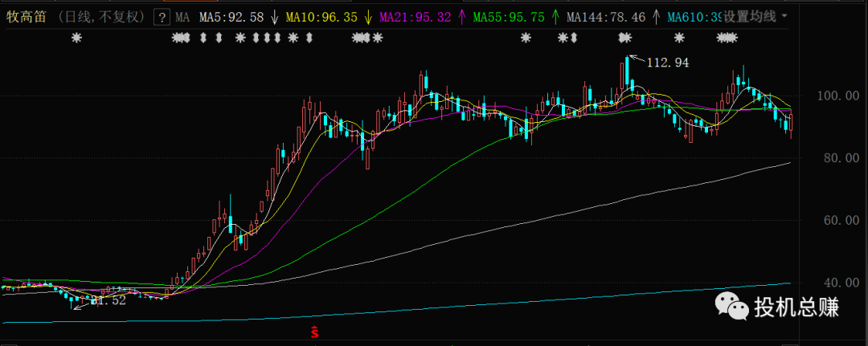Click the MA indicator name label
Image resolution: width=868 pixels, height=346 pixels.
tap(182, 17)
